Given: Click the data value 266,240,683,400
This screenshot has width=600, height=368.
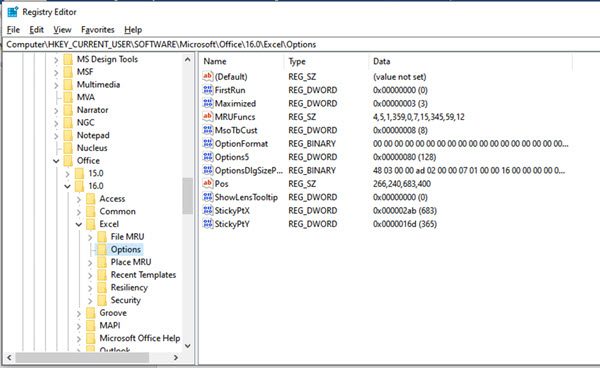Looking at the screenshot, I should click(x=402, y=184).
